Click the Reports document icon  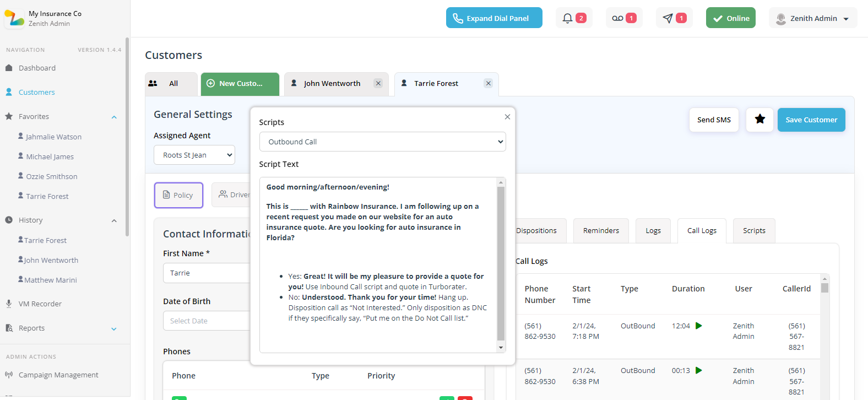[x=9, y=328]
